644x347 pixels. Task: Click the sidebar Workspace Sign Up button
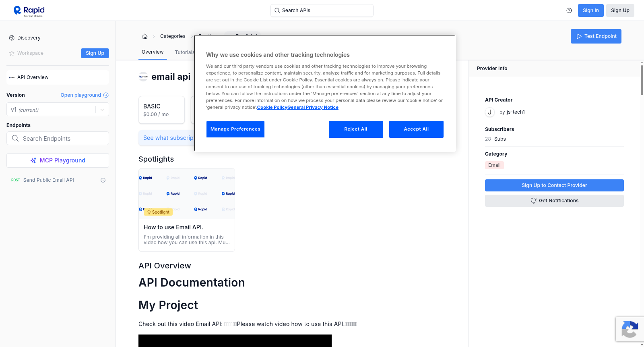[95, 53]
